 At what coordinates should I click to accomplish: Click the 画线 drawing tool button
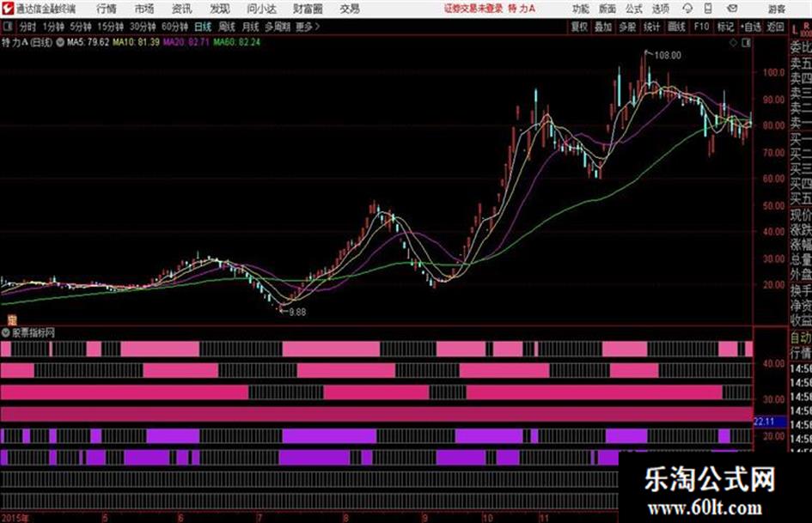click(677, 27)
